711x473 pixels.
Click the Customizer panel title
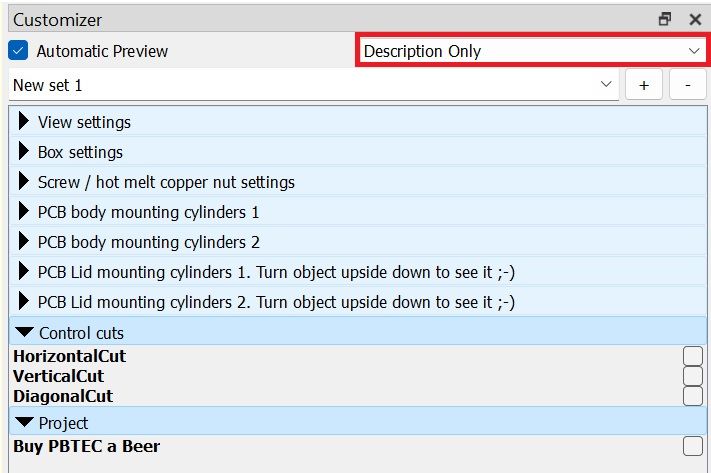57,20
